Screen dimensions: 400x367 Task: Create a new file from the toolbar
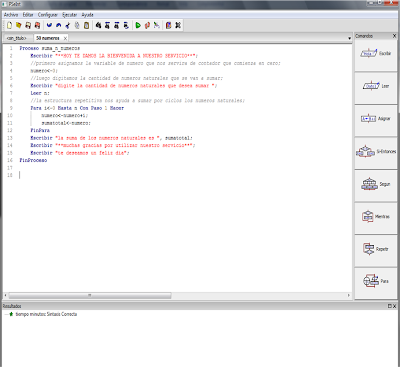pos(9,25)
